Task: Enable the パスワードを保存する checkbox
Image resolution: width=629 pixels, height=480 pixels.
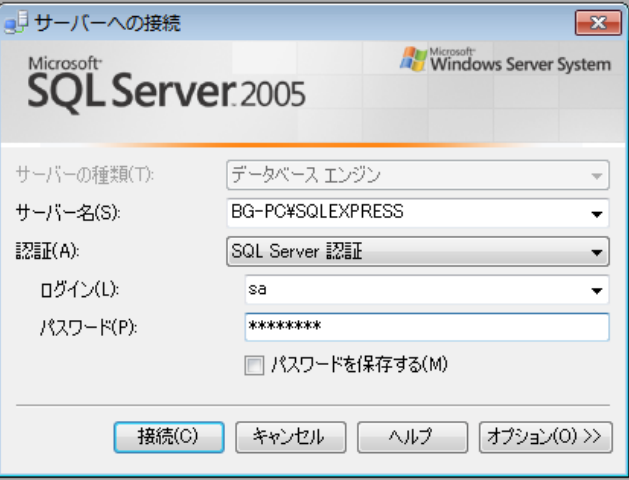Action: click(x=254, y=365)
